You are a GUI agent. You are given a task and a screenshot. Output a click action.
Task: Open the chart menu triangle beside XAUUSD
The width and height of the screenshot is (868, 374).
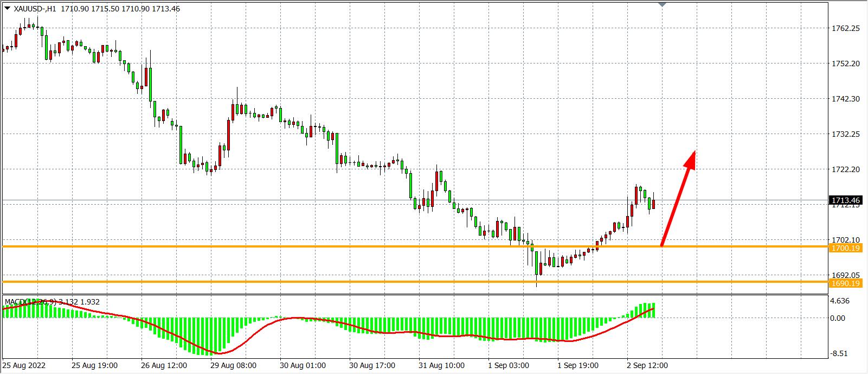tap(7, 8)
